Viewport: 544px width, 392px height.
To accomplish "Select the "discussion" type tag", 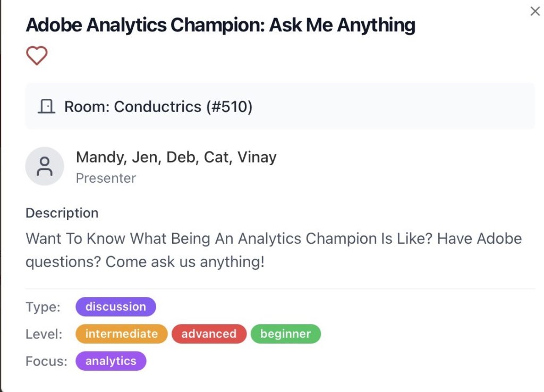I will coord(115,306).
